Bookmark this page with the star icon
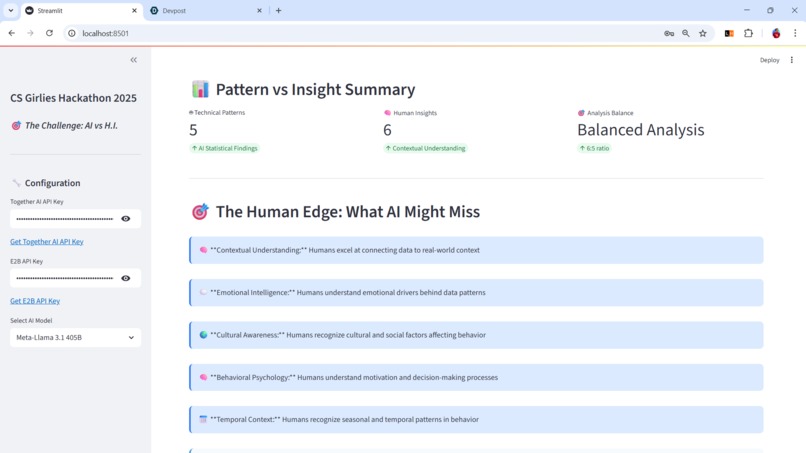806x453 pixels. point(703,33)
